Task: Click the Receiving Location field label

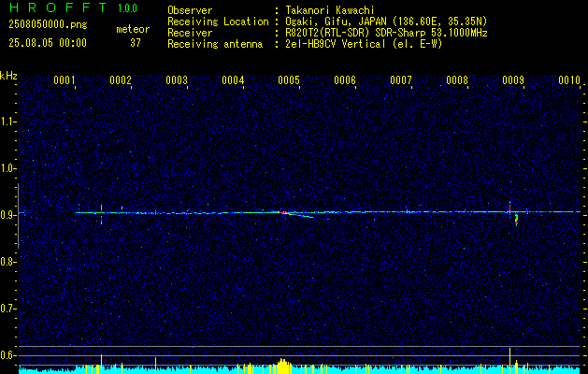Action: 218,22
